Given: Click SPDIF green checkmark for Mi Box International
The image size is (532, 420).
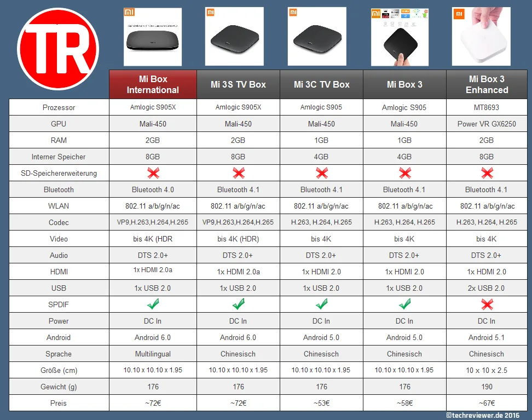Looking at the screenshot, I should pos(153,304).
